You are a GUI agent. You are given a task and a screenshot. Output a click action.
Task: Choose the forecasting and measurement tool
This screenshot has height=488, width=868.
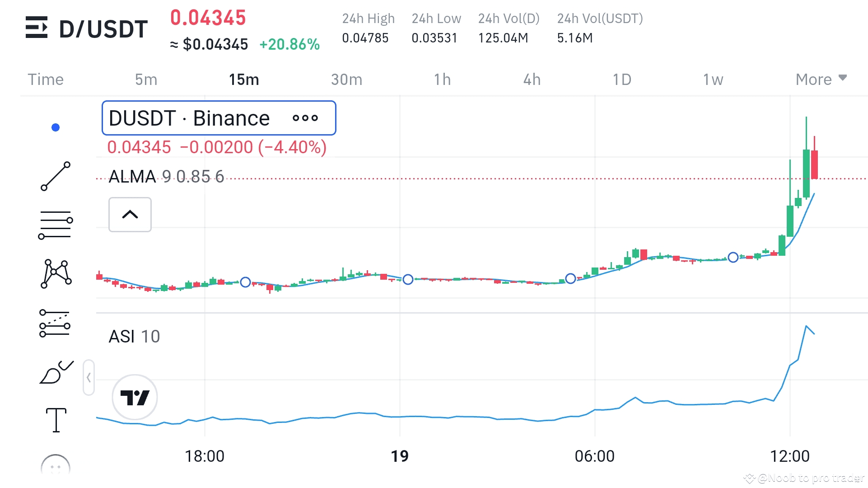(x=55, y=324)
